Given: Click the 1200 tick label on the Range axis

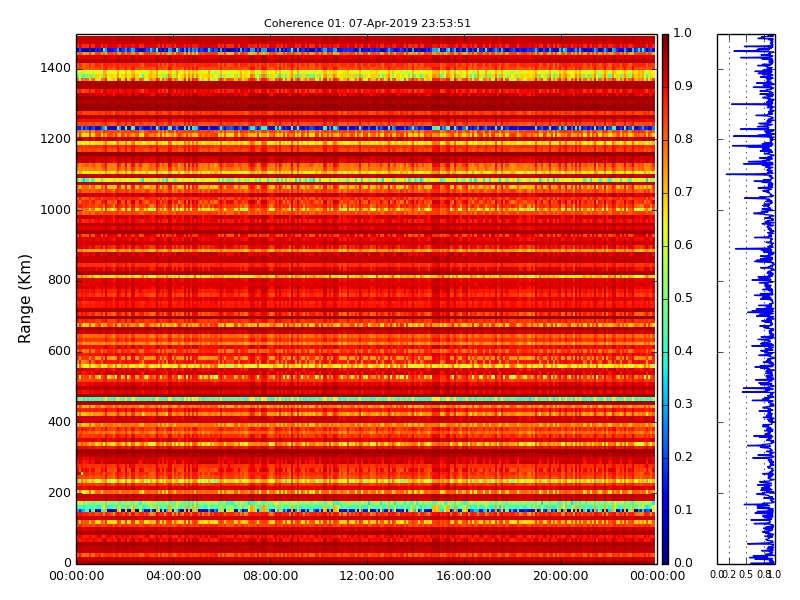Looking at the screenshot, I should [x=56, y=139].
